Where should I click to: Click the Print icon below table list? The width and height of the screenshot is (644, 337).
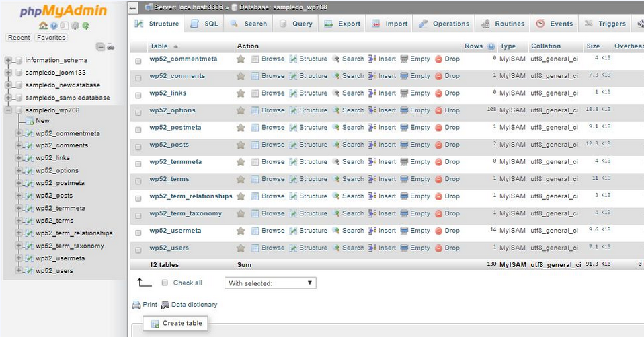[x=136, y=305]
